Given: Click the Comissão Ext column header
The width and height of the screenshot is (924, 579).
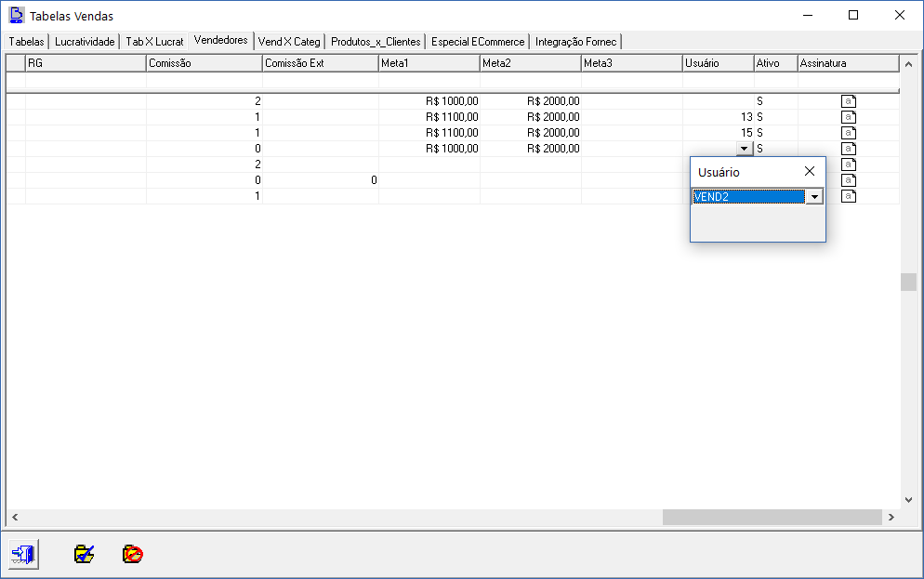Looking at the screenshot, I should point(320,63).
